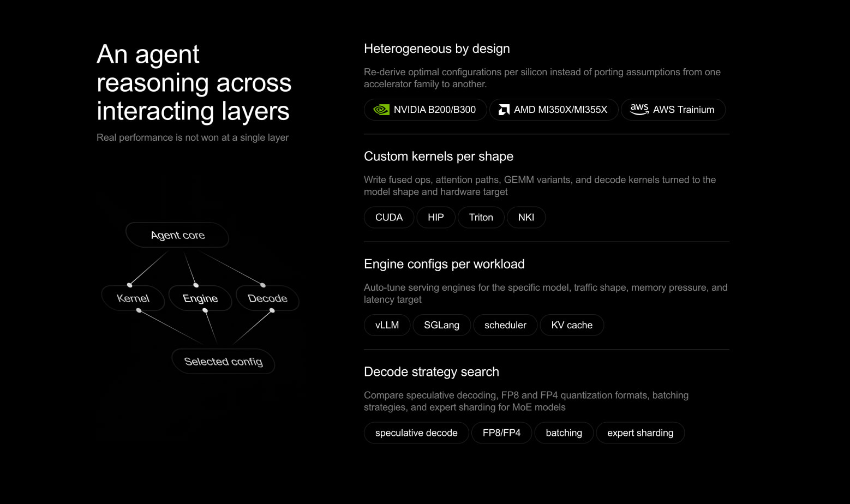Select the AMD MI350X/MI355X chip
The width and height of the screenshot is (850, 504).
(x=554, y=110)
